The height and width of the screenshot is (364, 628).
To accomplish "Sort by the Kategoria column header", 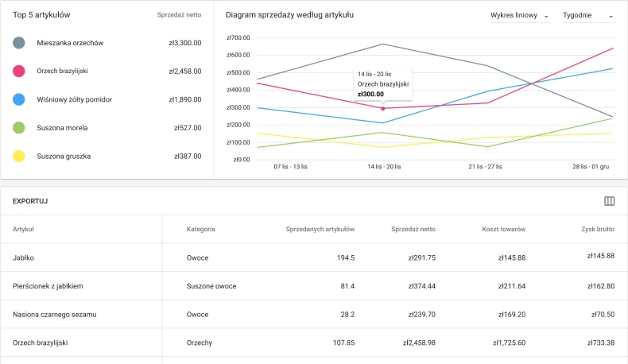I will 200,229.
